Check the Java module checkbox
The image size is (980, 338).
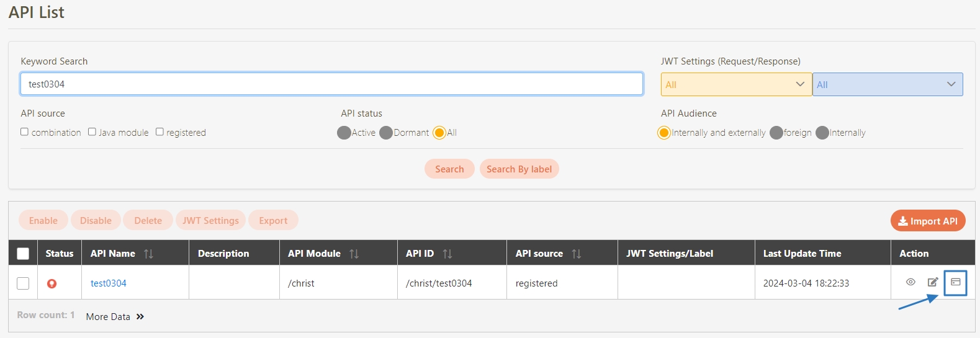coord(92,132)
